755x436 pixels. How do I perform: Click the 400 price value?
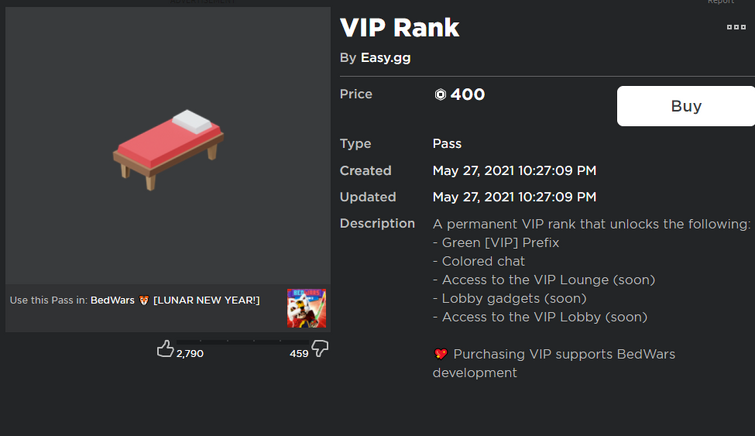[x=467, y=95]
